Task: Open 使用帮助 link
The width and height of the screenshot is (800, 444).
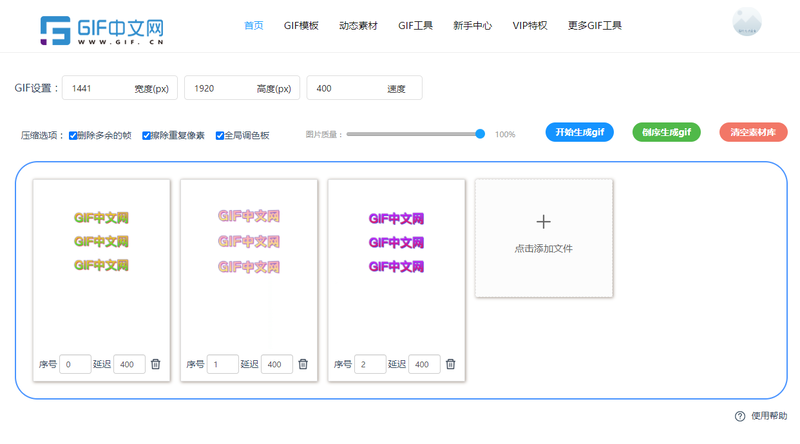Action: tap(769, 416)
